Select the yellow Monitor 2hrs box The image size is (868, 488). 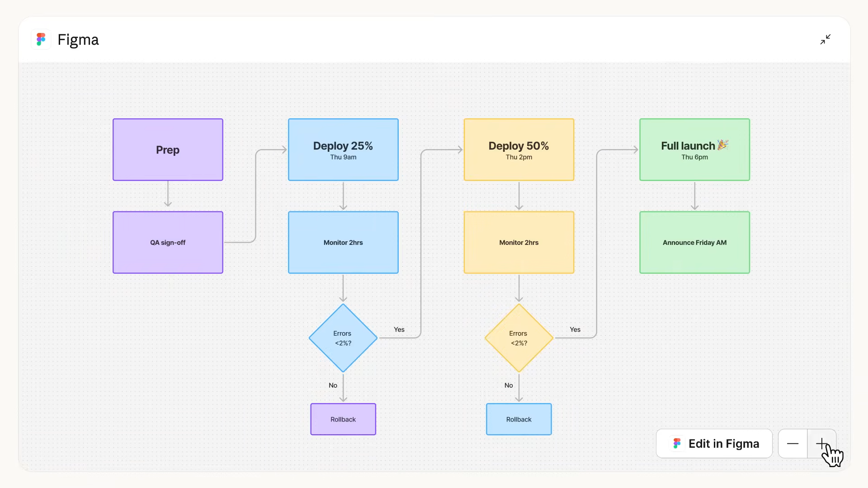519,243
